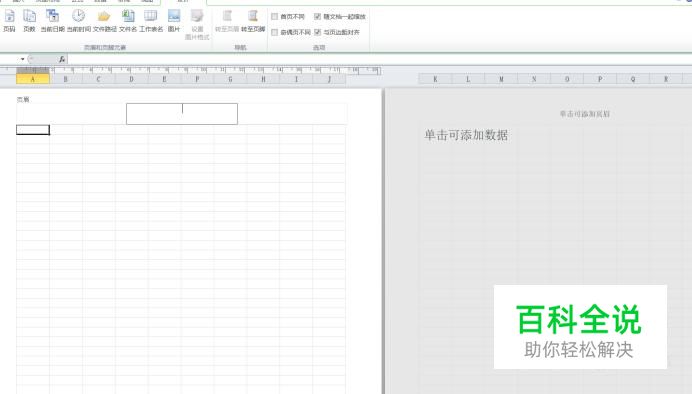Select column F header
Image resolution: width=692 pixels, height=394 pixels.
[197, 79]
